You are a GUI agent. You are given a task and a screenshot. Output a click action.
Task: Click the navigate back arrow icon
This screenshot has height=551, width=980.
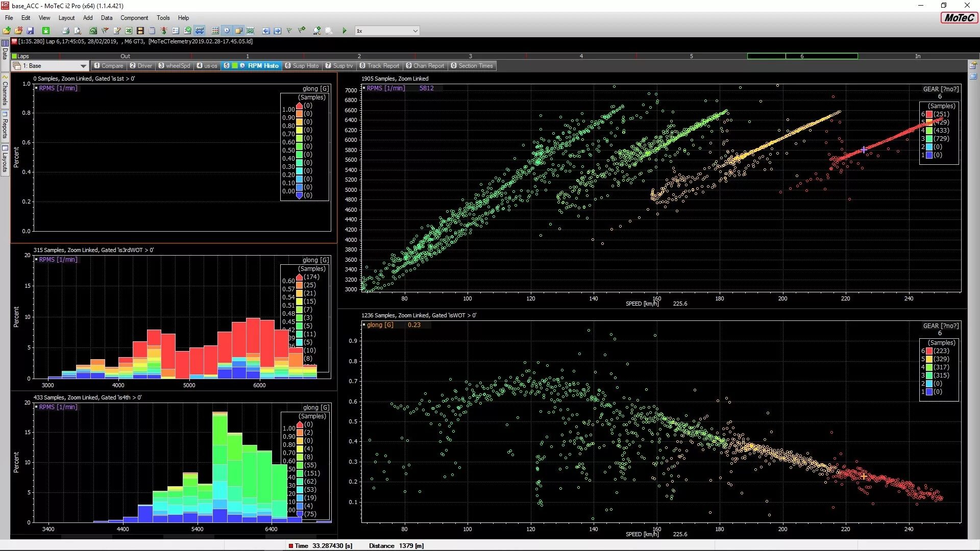pos(266,31)
